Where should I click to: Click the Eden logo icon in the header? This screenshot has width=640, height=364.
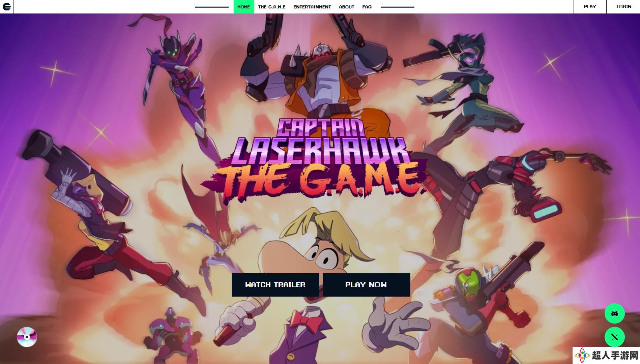point(6,7)
